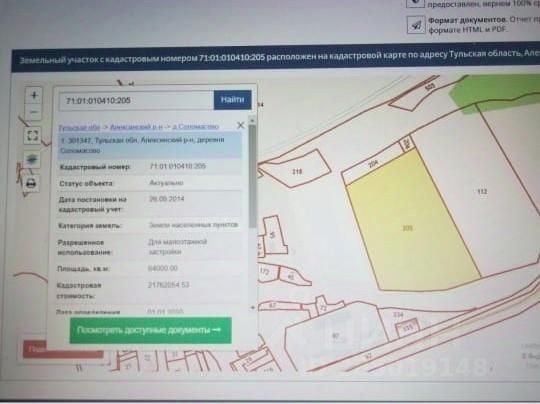Open the map layers selector

pyautogui.click(x=32, y=159)
